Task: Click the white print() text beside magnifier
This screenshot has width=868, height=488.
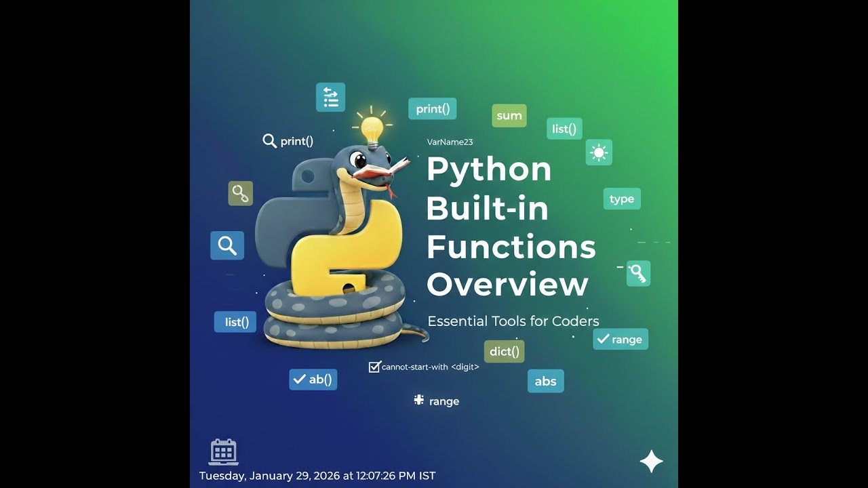Action: pyautogui.click(x=297, y=141)
